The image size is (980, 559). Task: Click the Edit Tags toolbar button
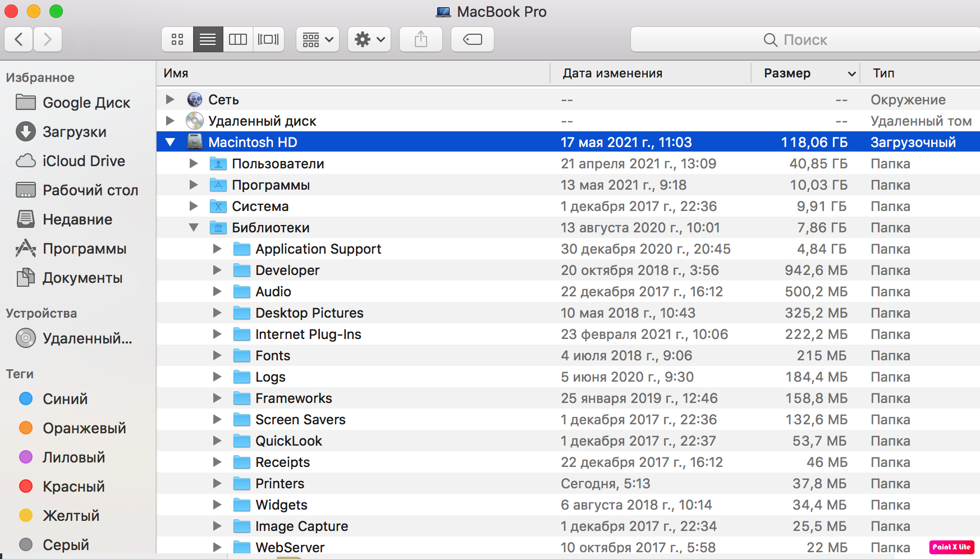coord(473,39)
